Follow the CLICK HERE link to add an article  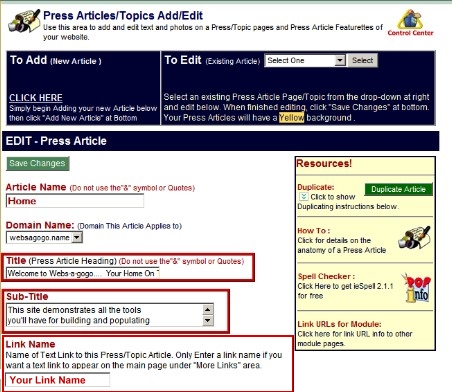36,98
